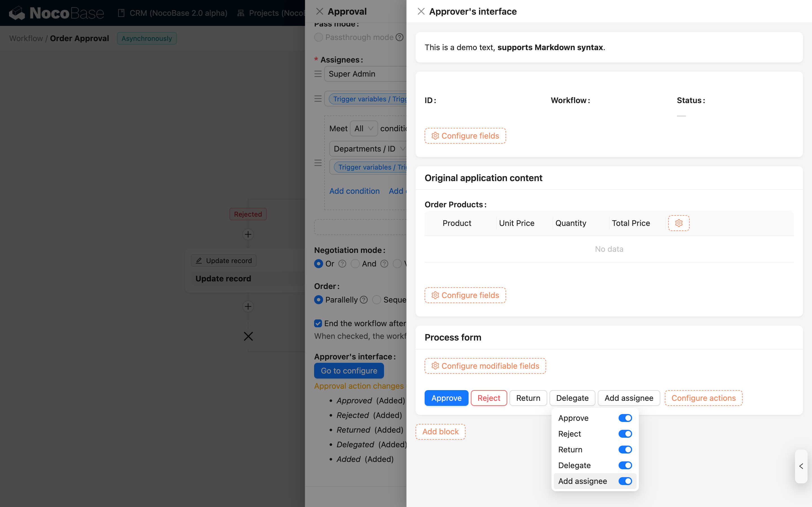Click the drag handle beside Super Admin

318,74
